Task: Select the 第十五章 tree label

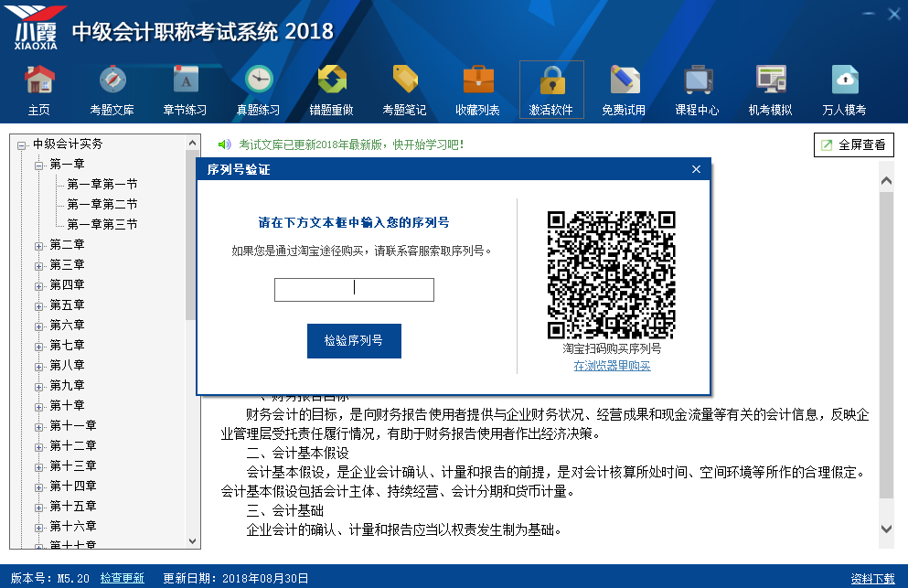Action: [73, 507]
